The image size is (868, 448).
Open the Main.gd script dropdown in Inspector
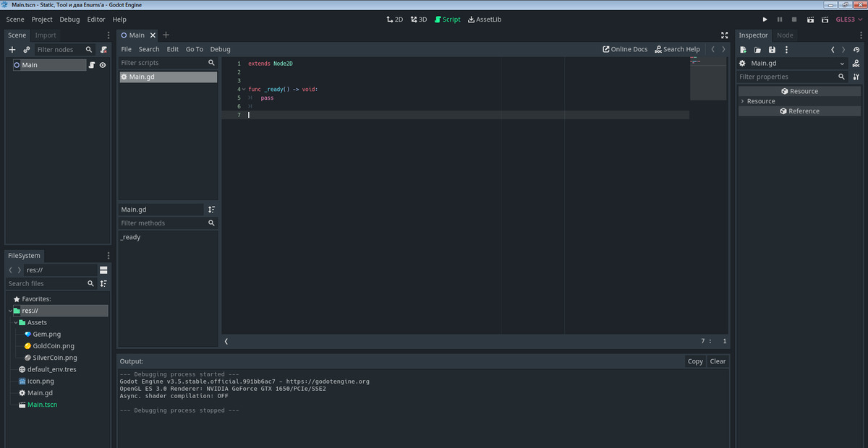pos(843,63)
